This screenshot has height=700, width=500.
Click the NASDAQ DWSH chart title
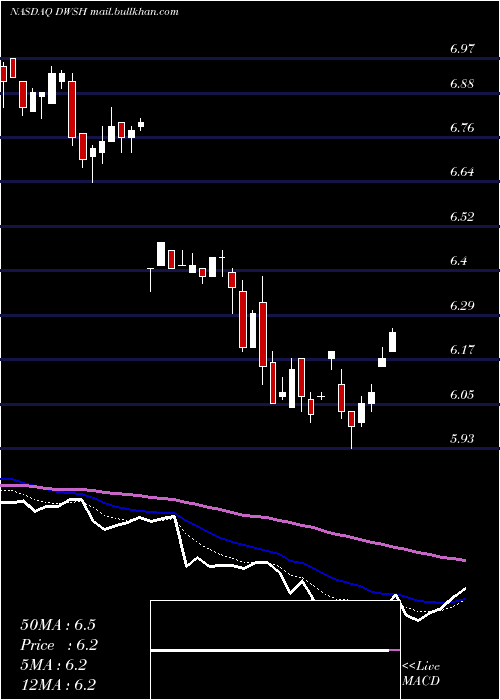click(94, 12)
